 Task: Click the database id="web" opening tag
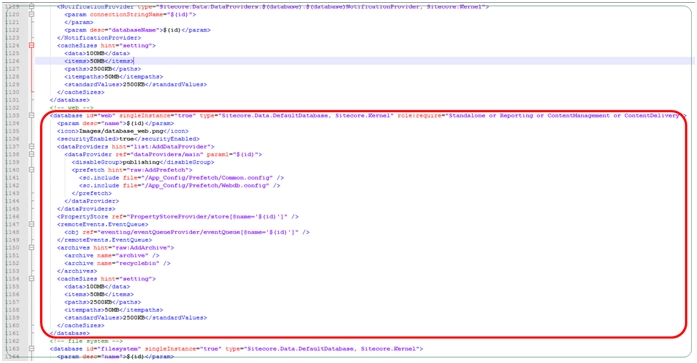pyautogui.click(x=368, y=115)
